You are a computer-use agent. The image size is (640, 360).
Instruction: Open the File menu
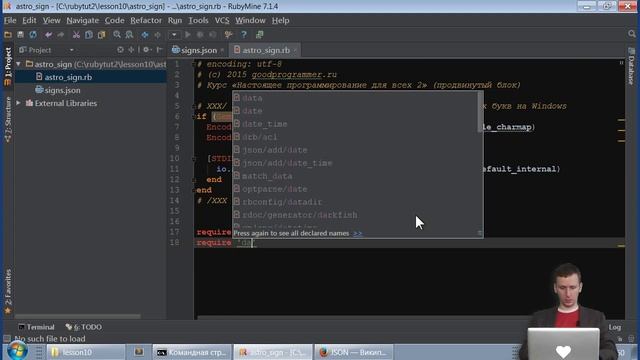[10, 20]
